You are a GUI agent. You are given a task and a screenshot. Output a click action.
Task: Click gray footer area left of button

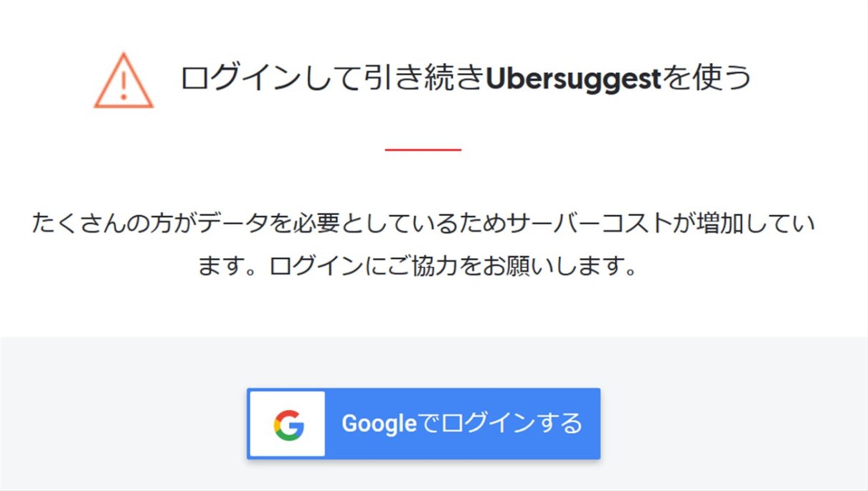[123, 423]
